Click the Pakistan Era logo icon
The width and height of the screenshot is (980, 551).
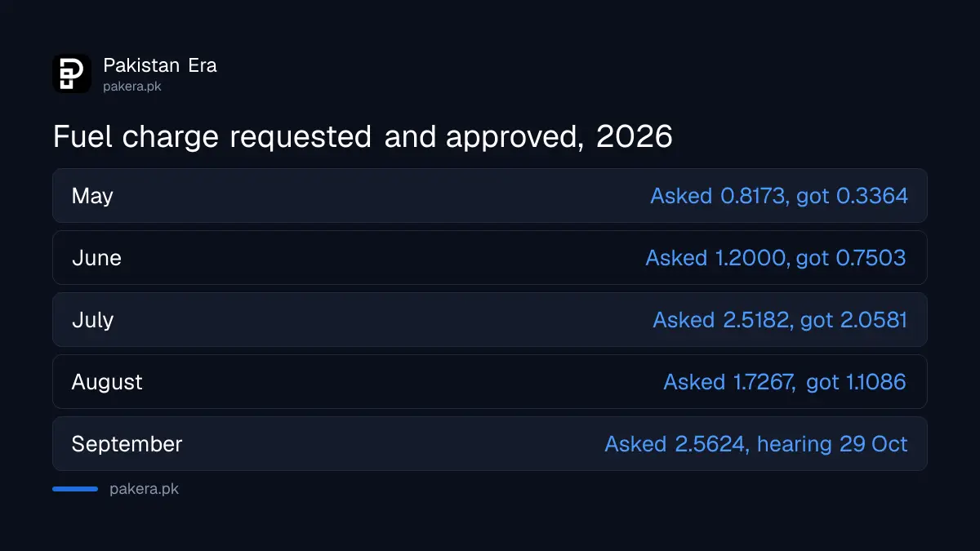(x=72, y=73)
